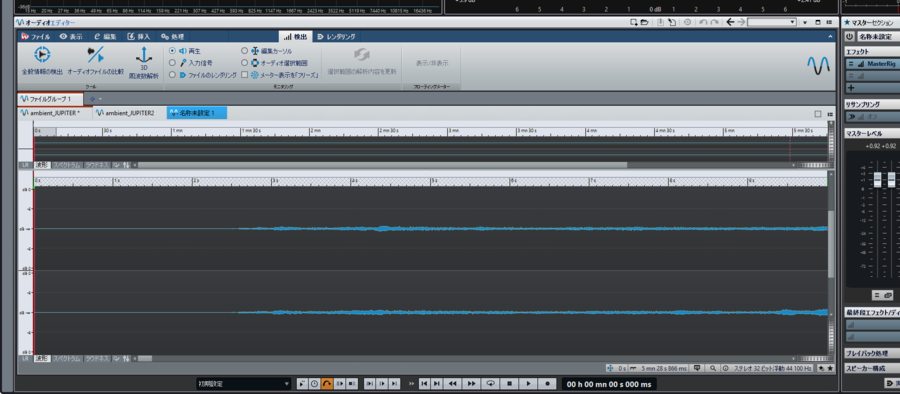The image size is (900, 394).
Task: Click 選択範囲の解析内容を更新 button
Action: (362, 62)
